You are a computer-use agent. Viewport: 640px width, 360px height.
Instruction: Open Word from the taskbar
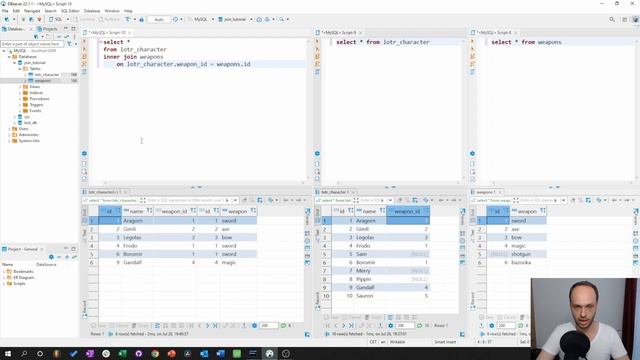(220, 353)
